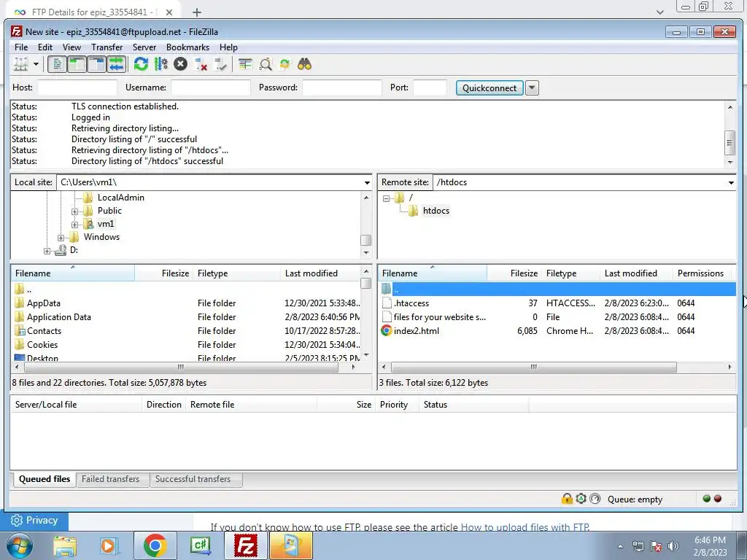Open the Server menu
The height and width of the screenshot is (560, 747).
click(144, 47)
